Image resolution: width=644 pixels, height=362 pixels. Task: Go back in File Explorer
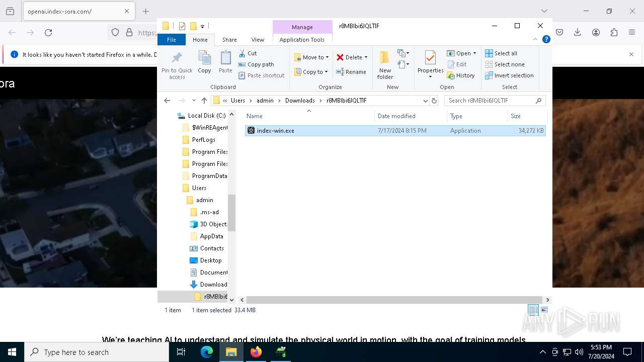(167, 101)
